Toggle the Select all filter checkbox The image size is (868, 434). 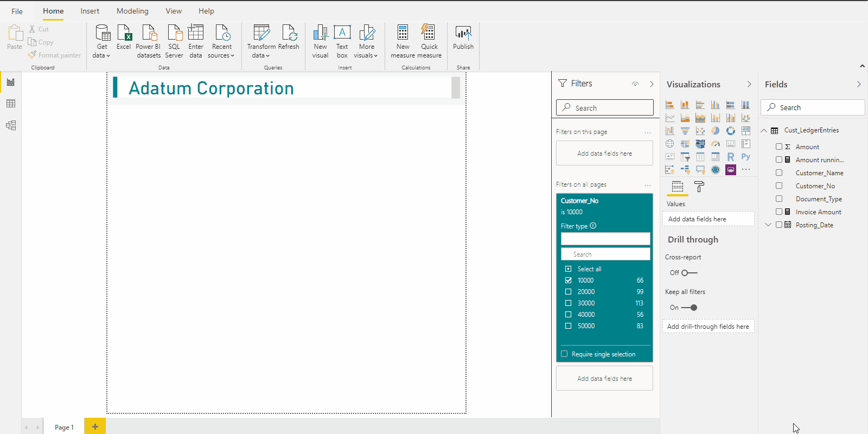pyautogui.click(x=568, y=269)
